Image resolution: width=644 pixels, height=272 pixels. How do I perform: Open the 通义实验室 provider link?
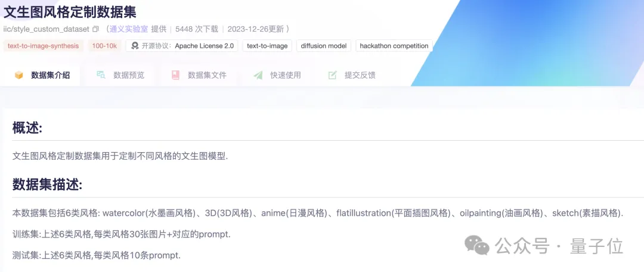coord(128,29)
